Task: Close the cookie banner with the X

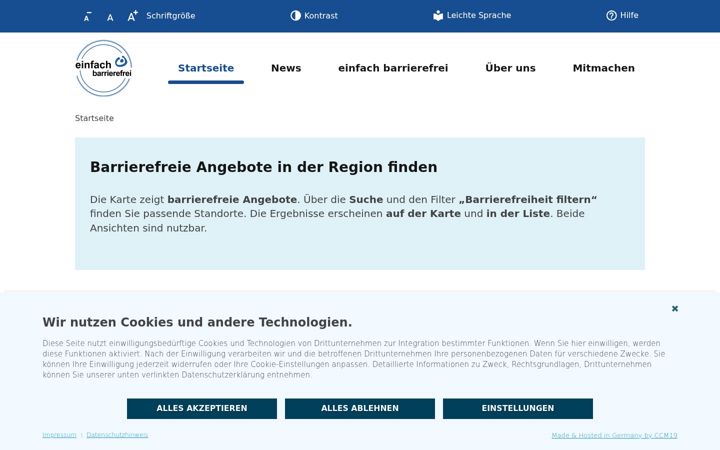Action: pos(675,309)
